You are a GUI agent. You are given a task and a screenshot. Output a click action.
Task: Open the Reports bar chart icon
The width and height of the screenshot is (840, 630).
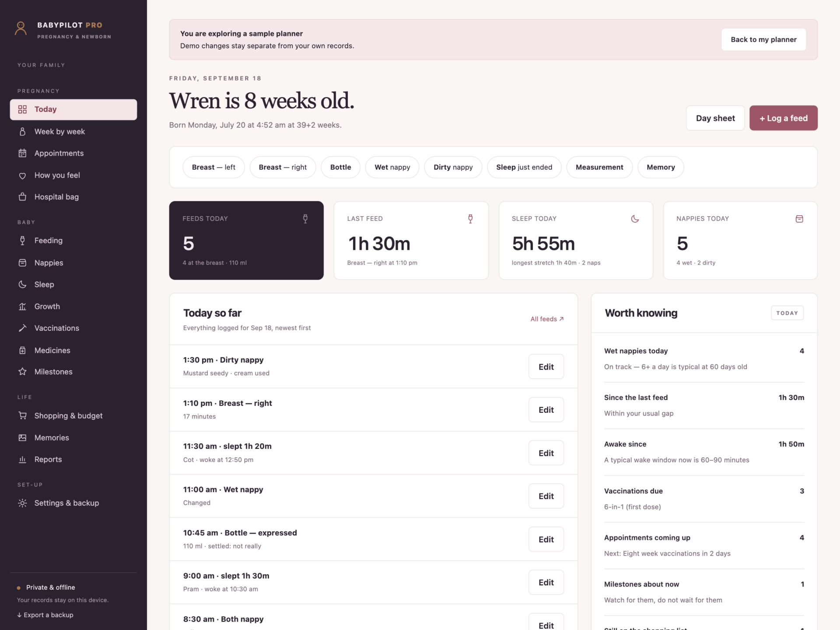(22, 459)
